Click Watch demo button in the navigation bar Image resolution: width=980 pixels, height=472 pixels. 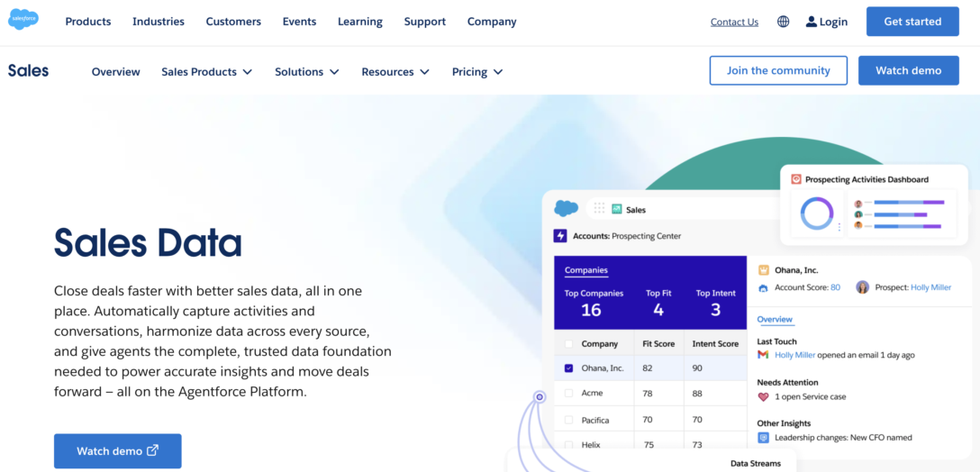pos(908,70)
